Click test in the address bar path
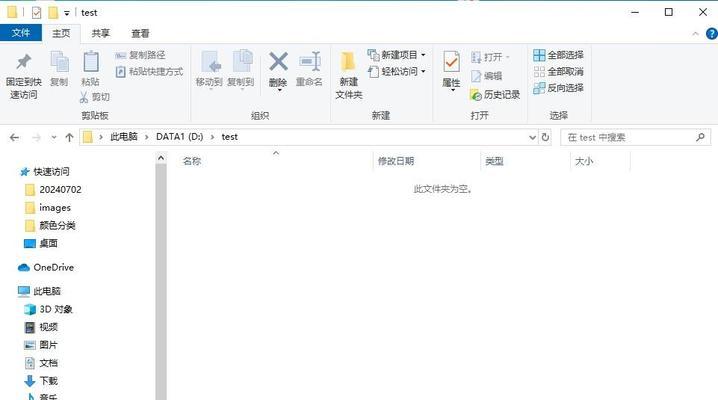The height and width of the screenshot is (400, 718). click(229, 137)
